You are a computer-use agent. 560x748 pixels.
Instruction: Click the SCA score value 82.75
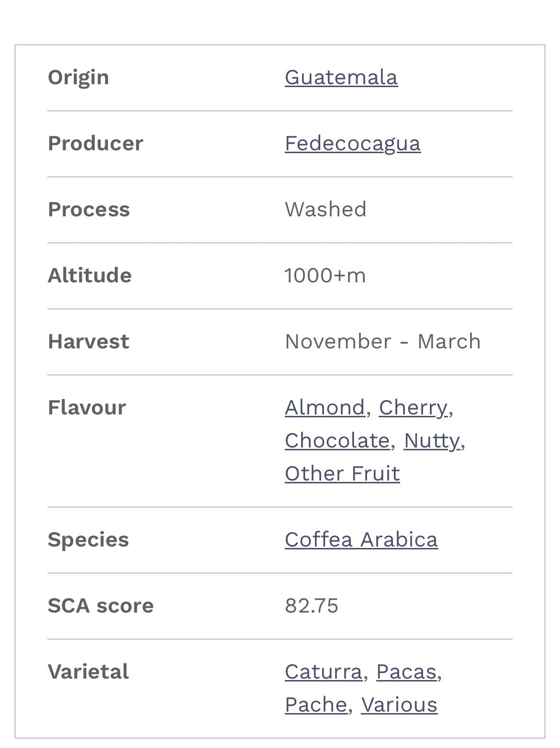pos(311,605)
